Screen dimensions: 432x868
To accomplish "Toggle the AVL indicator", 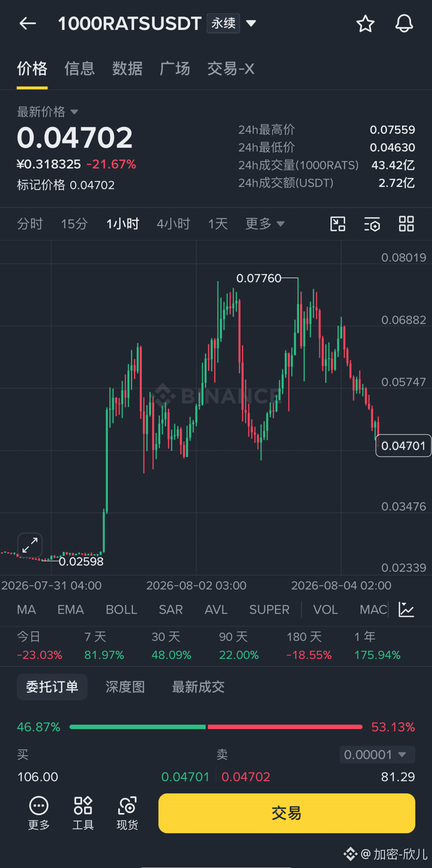I will click(216, 610).
